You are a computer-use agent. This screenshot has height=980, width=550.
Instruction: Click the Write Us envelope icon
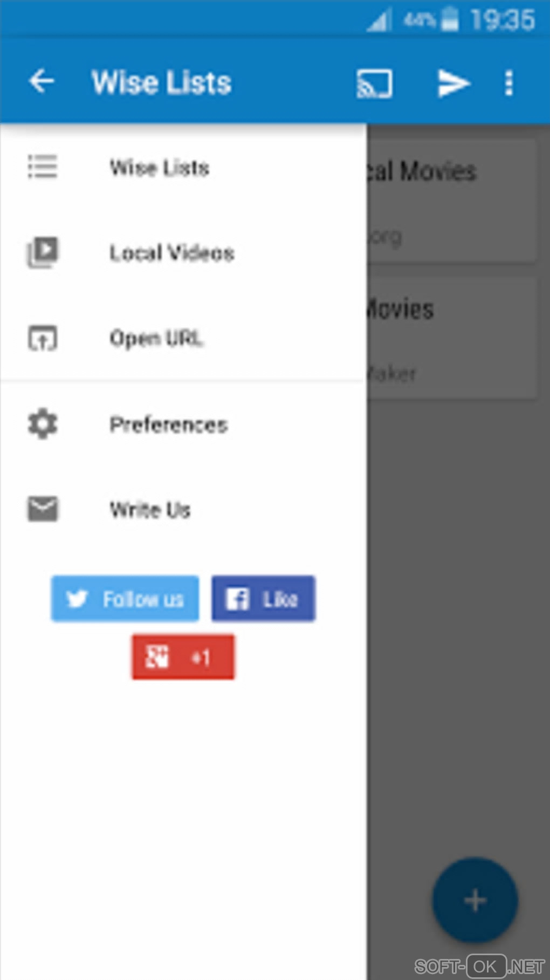click(x=43, y=509)
